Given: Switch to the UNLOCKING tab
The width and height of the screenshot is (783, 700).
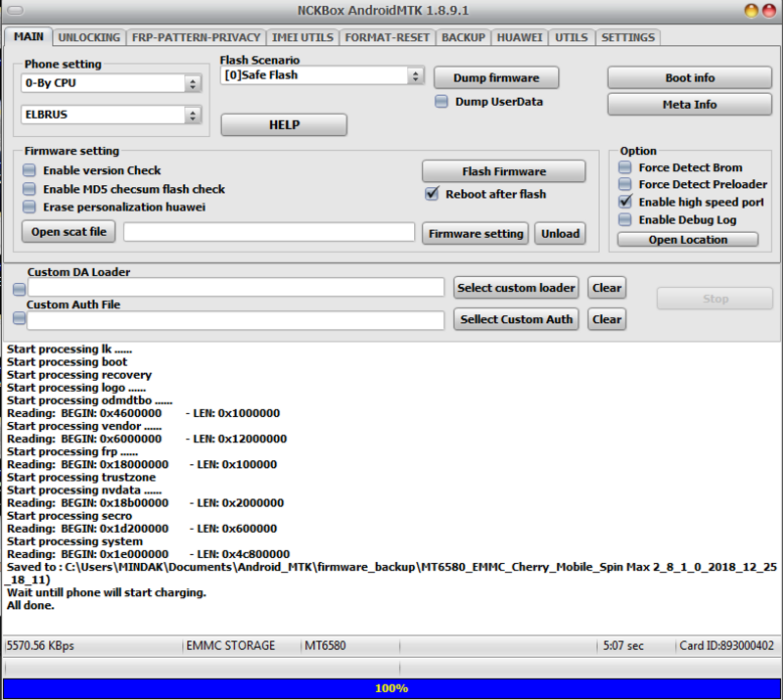Looking at the screenshot, I should [89, 37].
